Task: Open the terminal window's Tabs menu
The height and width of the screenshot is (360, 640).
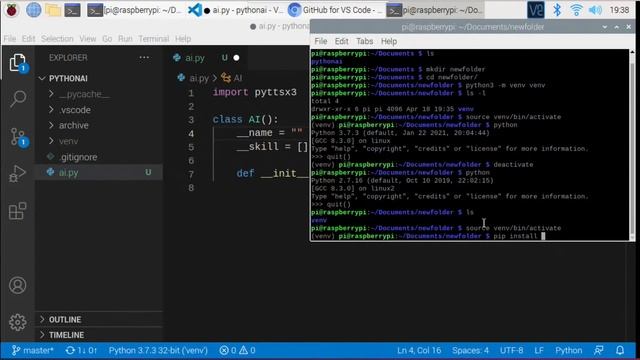Action: 364,41
